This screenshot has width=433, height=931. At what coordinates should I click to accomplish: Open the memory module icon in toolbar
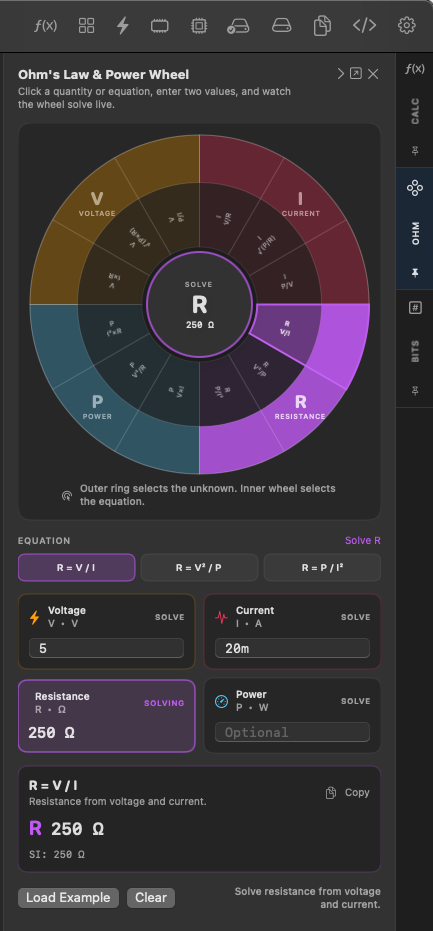pyautogui.click(x=160, y=26)
